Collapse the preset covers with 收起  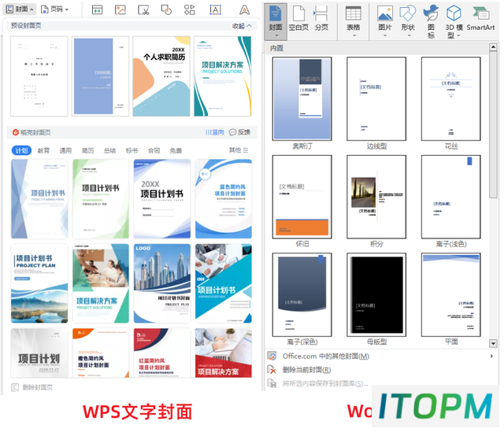(x=242, y=26)
